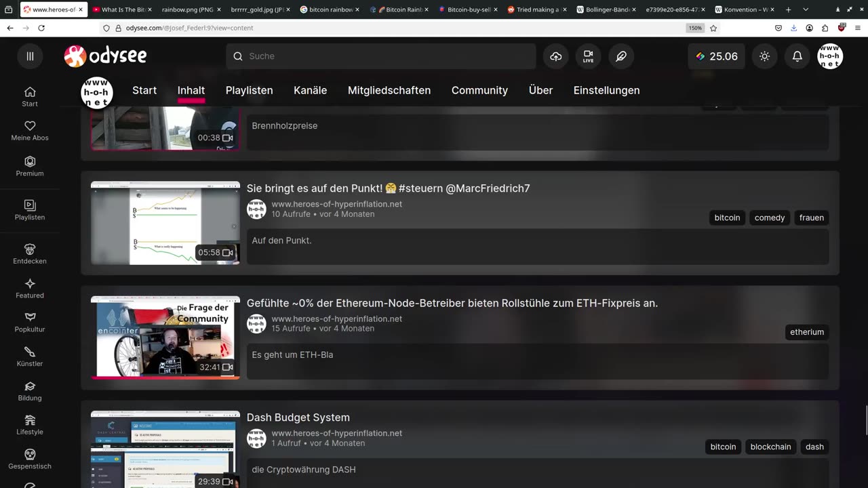Reload the page in browser
The width and height of the screenshot is (868, 488).
(x=41, y=28)
